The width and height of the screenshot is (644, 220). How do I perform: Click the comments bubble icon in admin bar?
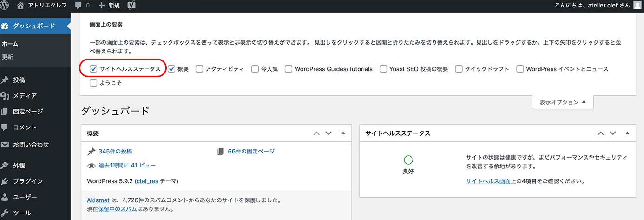tap(79, 6)
